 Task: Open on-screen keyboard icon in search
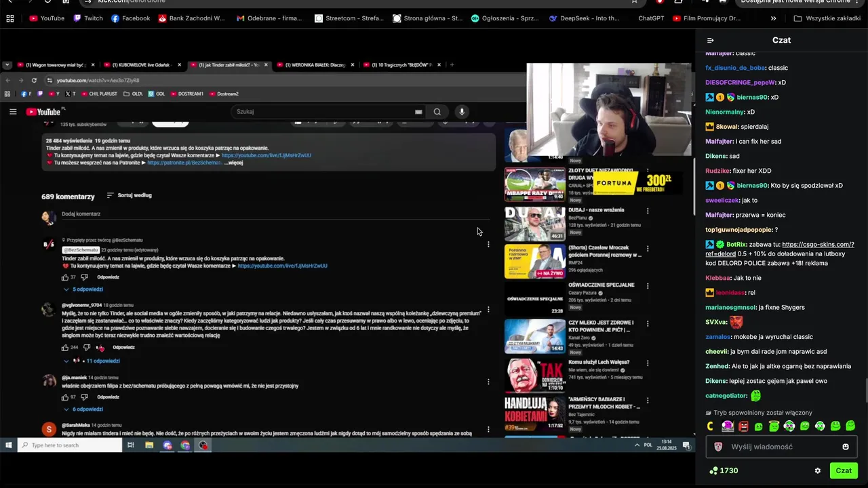click(418, 112)
